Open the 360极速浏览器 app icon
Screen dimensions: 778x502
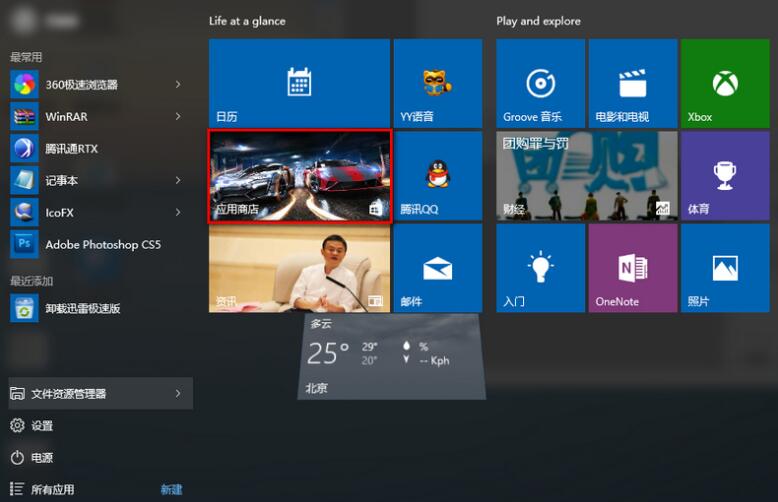pyautogui.click(x=24, y=84)
